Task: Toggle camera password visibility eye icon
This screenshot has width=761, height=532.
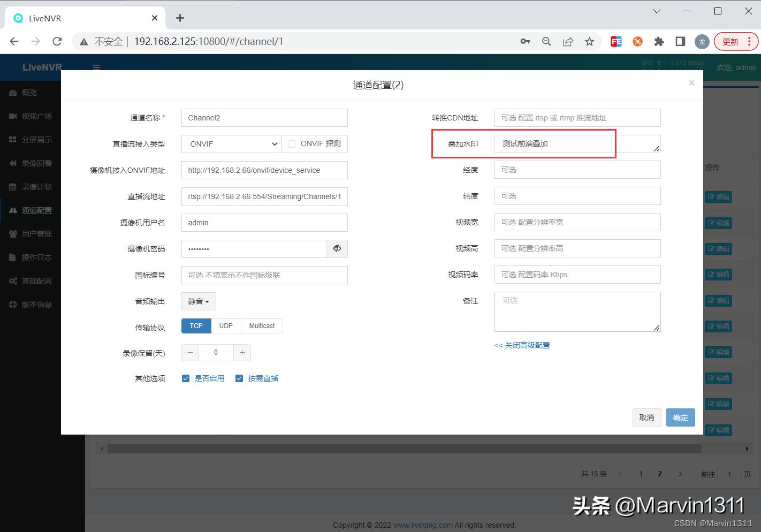Action: click(x=337, y=248)
